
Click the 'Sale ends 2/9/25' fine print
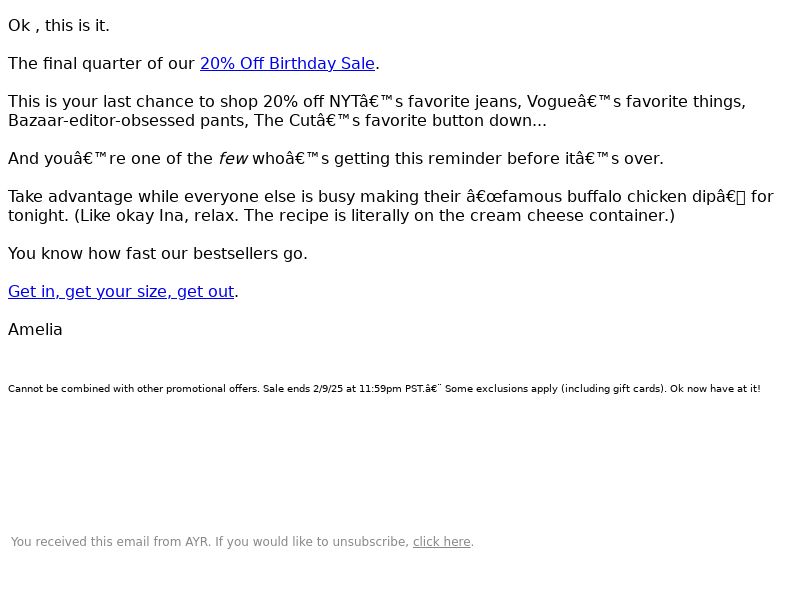click(303, 389)
